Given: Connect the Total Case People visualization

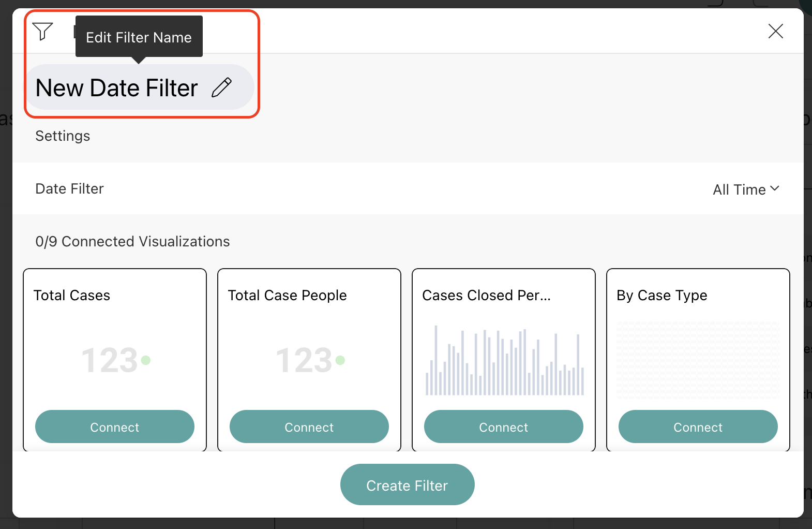Looking at the screenshot, I should pyautogui.click(x=309, y=427).
